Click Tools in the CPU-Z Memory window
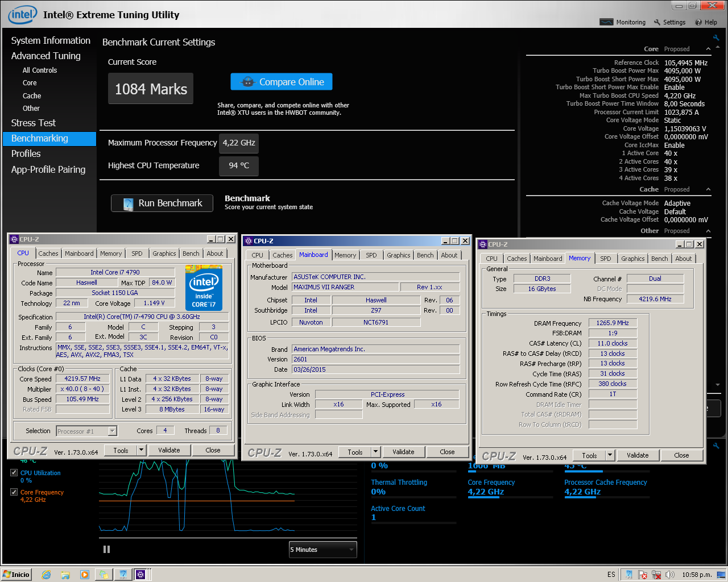 coord(589,455)
